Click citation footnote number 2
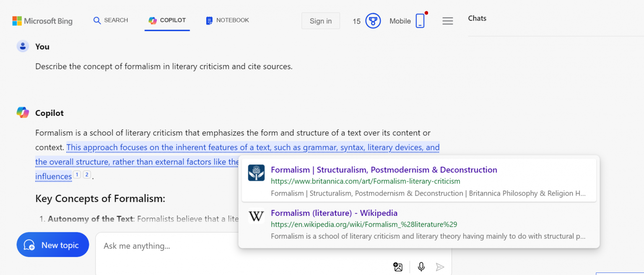The height and width of the screenshot is (275, 644). click(86, 174)
